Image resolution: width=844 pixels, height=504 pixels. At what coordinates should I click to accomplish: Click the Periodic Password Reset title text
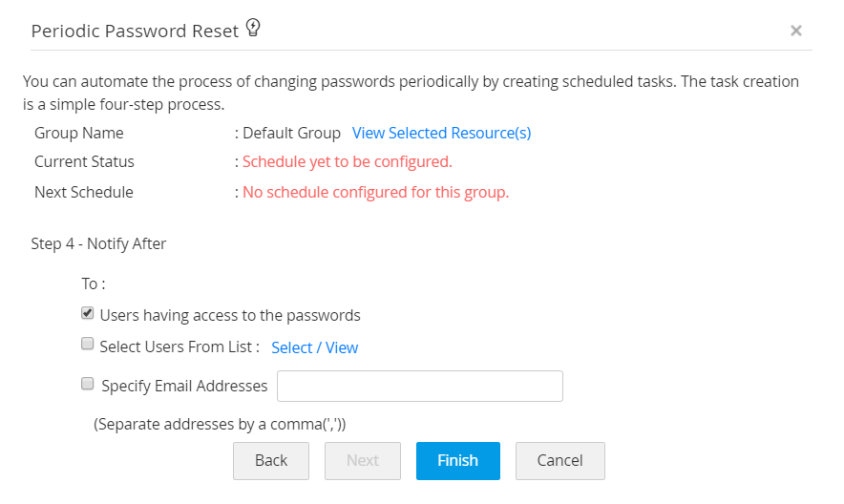[135, 31]
